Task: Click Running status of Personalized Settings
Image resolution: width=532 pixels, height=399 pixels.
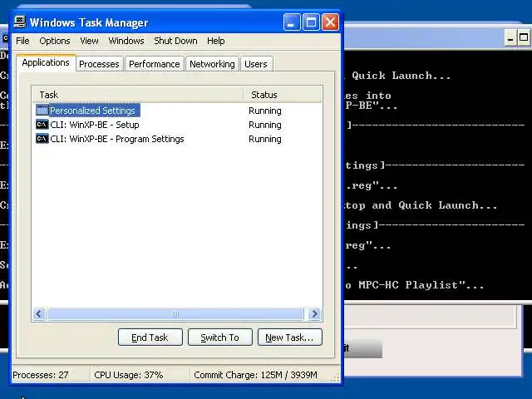Action: coord(265,111)
